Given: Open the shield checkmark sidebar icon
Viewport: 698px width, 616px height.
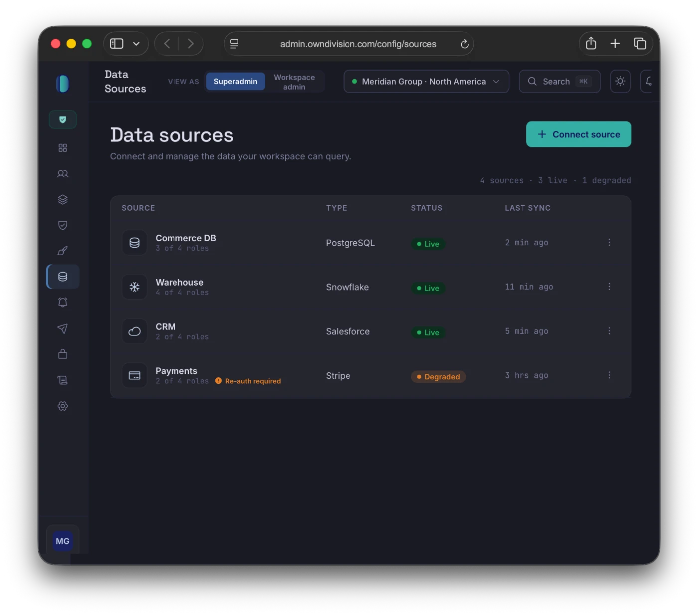Looking at the screenshot, I should 63,225.
